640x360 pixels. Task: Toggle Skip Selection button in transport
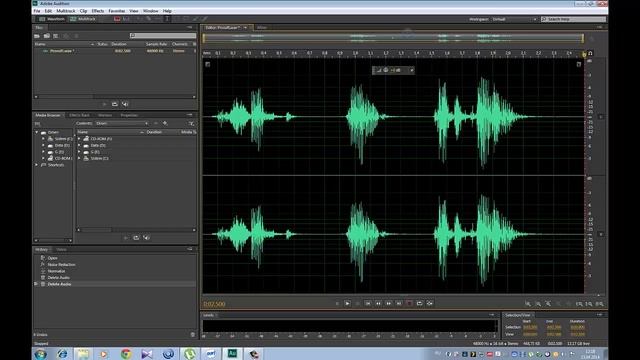tap(430, 303)
